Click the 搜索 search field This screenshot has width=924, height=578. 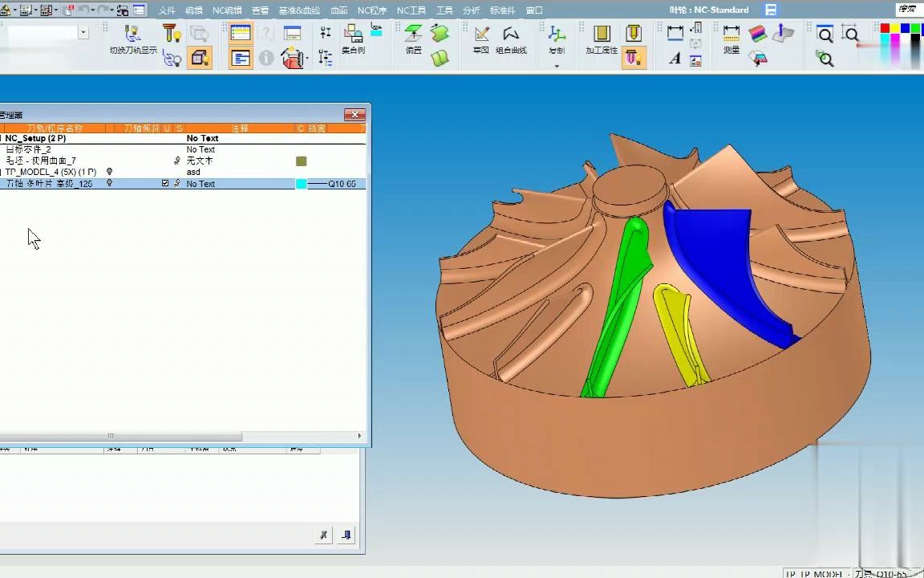click(907, 10)
